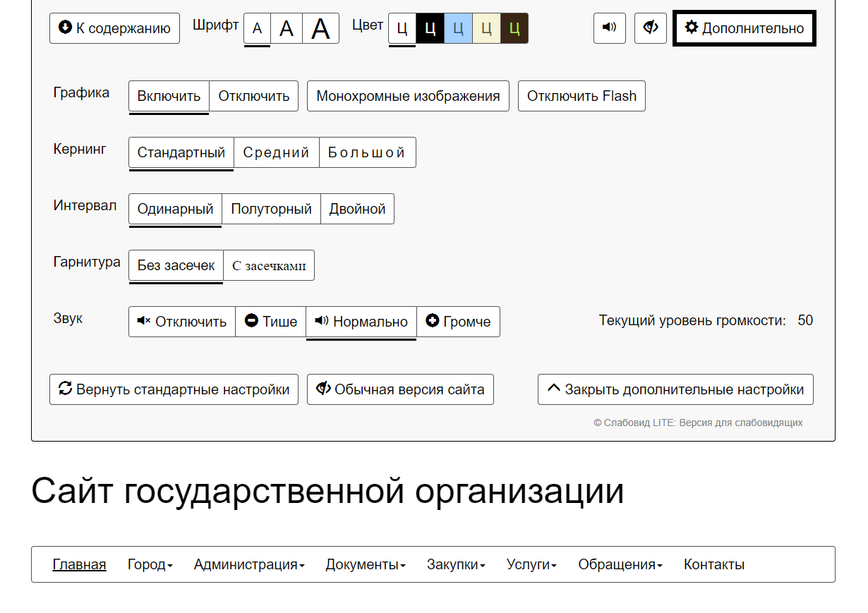Lower volume with Тише minus button
Screen dimensions: 868x613
[271, 322]
